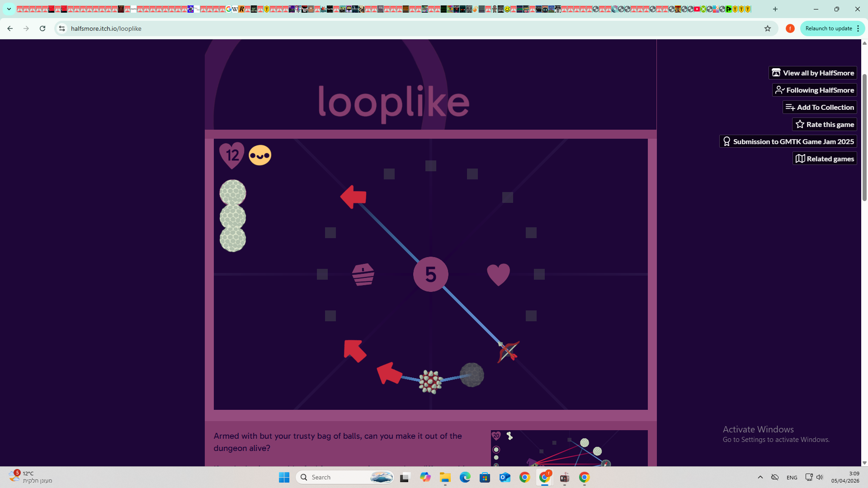Open Related games link
This screenshot has width=868, height=488.
pos(825,159)
